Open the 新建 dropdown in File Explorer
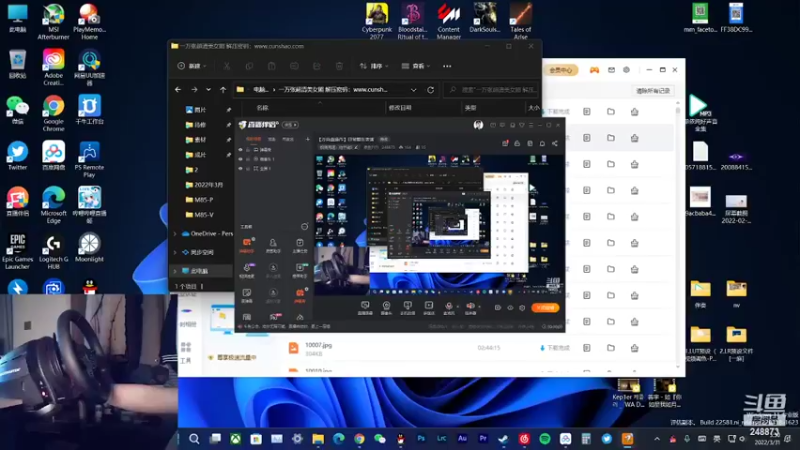The height and width of the screenshot is (450, 800). 192,66
